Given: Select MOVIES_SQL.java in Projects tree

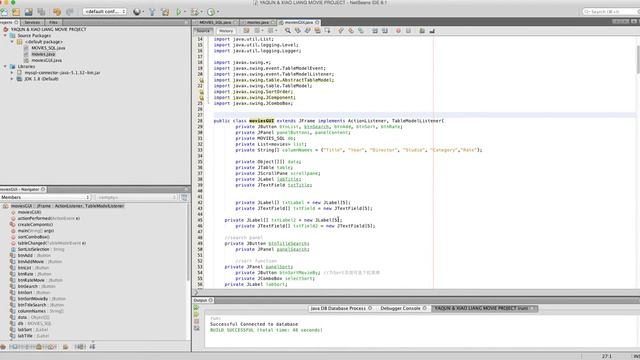Looking at the screenshot, I should point(48,48).
